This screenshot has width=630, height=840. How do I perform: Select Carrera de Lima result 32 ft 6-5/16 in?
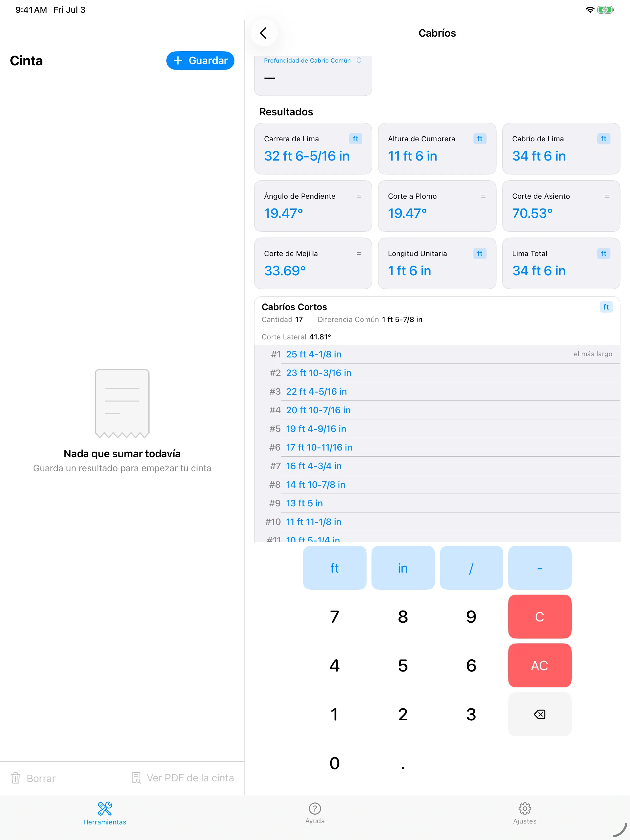(x=307, y=156)
